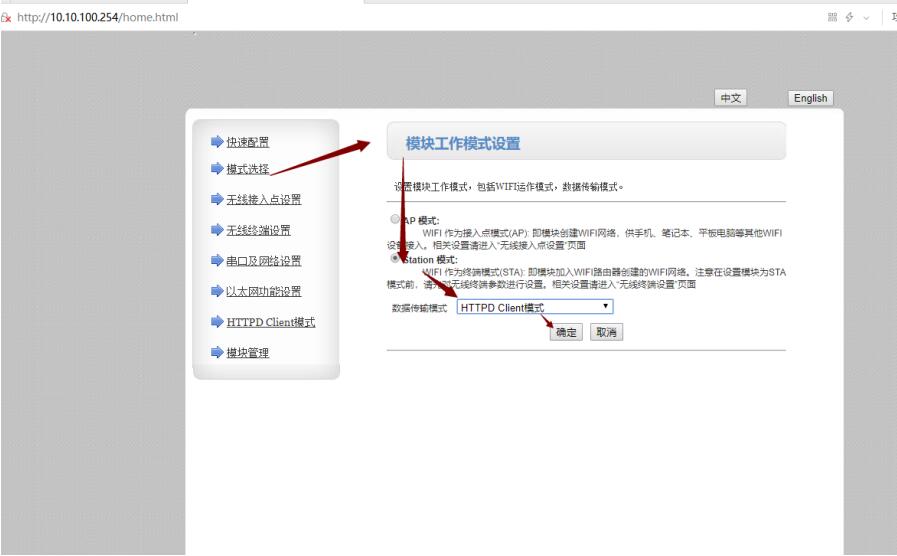This screenshot has height=556, width=897.
Task: Open 模式选择 in the sidebar menu
Action: (x=247, y=168)
